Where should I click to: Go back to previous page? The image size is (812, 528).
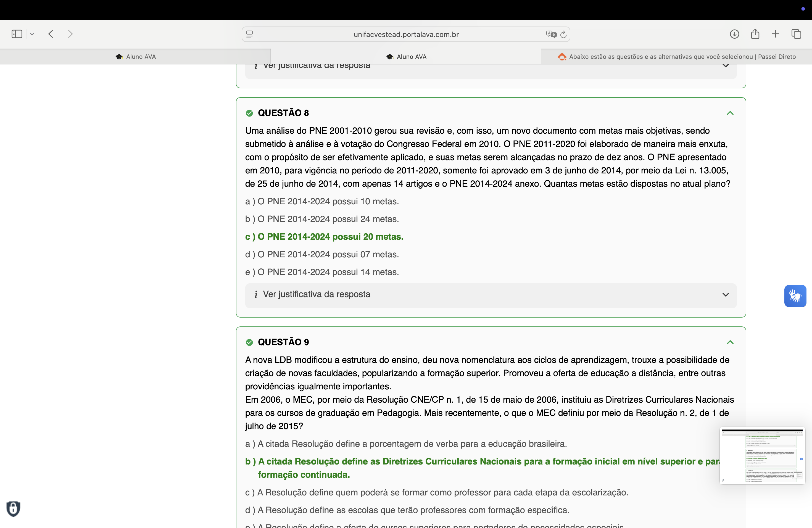point(51,34)
